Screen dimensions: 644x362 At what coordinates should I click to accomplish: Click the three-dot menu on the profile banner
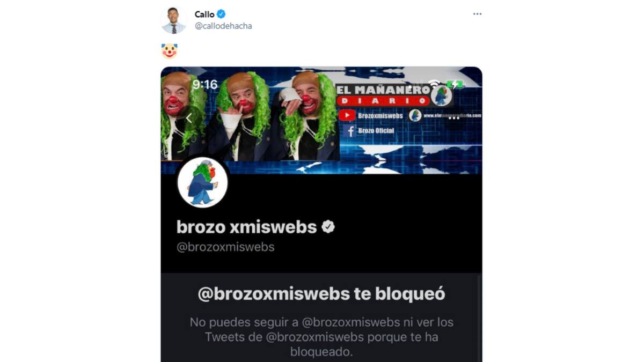[454, 118]
